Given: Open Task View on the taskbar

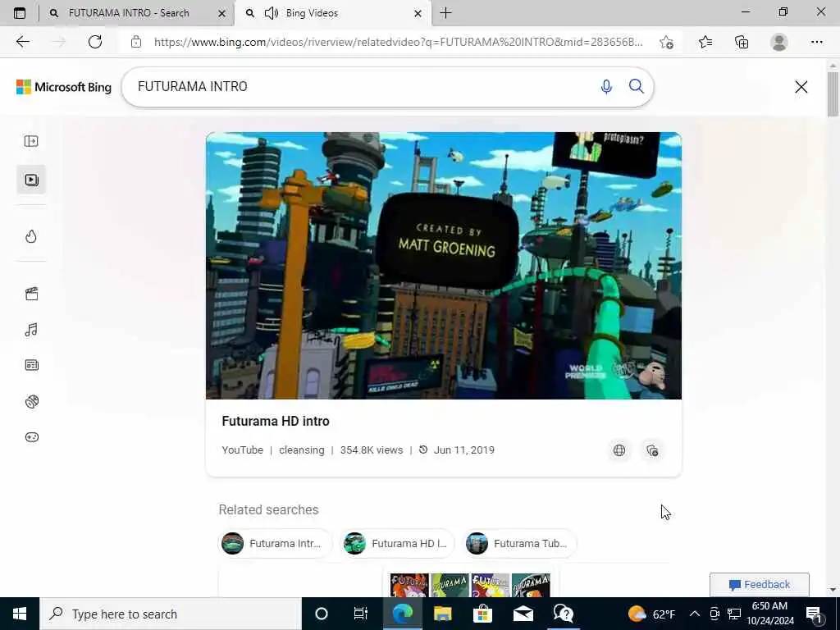Looking at the screenshot, I should point(361,614).
